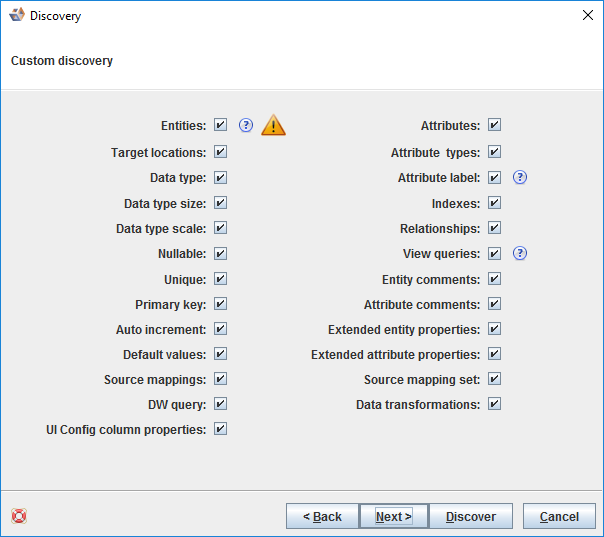This screenshot has width=604, height=537.
Task: Toggle the Target locations checkbox
Action: (x=221, y=152)
